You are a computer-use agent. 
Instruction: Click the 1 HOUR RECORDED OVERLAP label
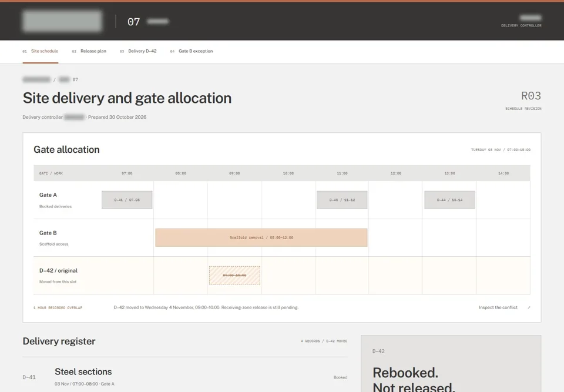pyautogui.click(x=58, y=308)
